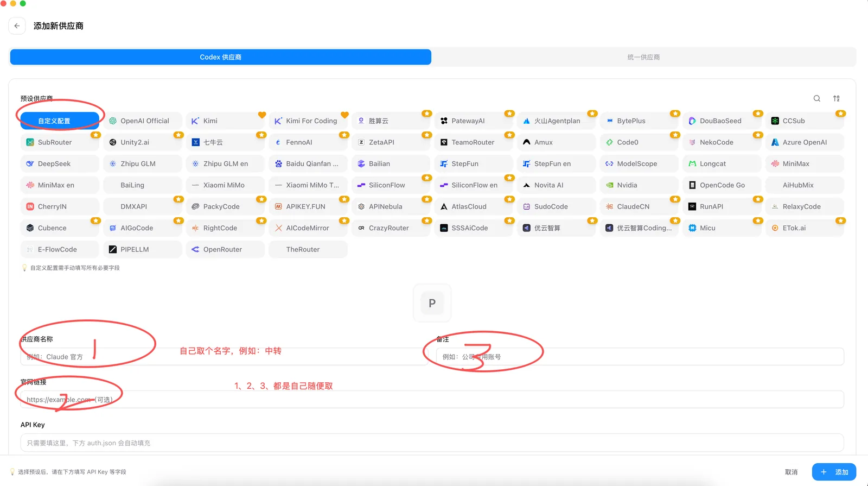This screenshot has height=486, width=868.
Task: Choose the 胜算云 preset
Action: 391,121
